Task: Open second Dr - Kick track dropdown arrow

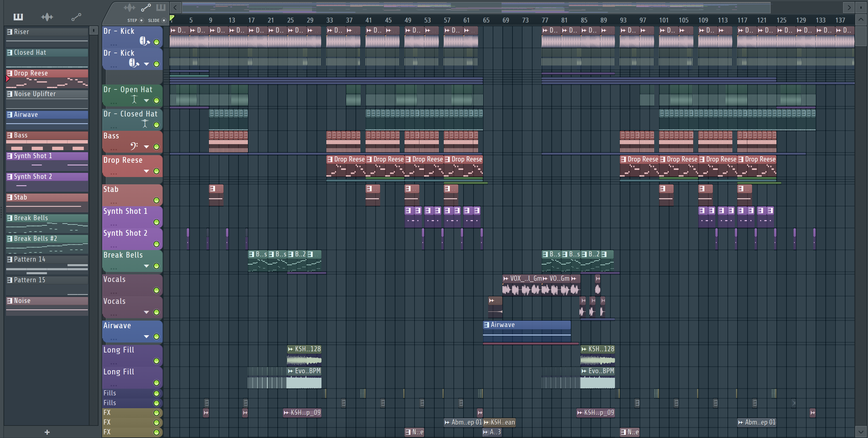Action: coord(146,64)
